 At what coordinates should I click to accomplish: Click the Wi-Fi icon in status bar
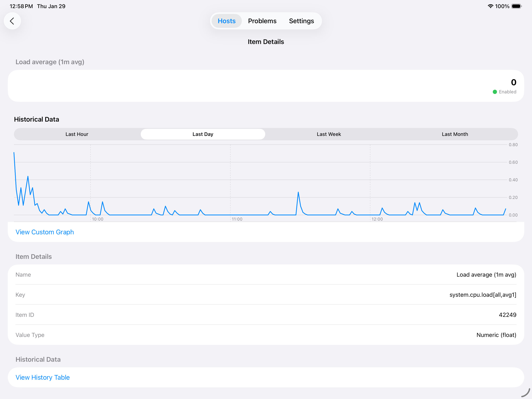(490, 6)
